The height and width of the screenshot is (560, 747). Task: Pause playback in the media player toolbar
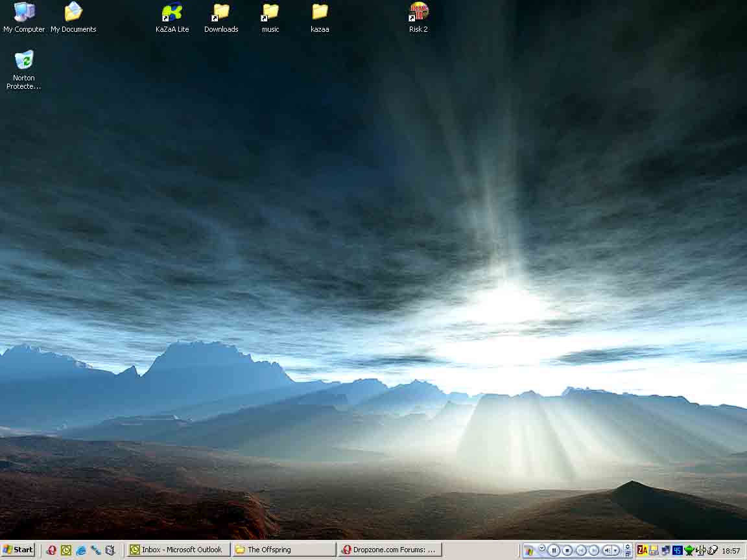pyautogui.click(x=554, y=550)
